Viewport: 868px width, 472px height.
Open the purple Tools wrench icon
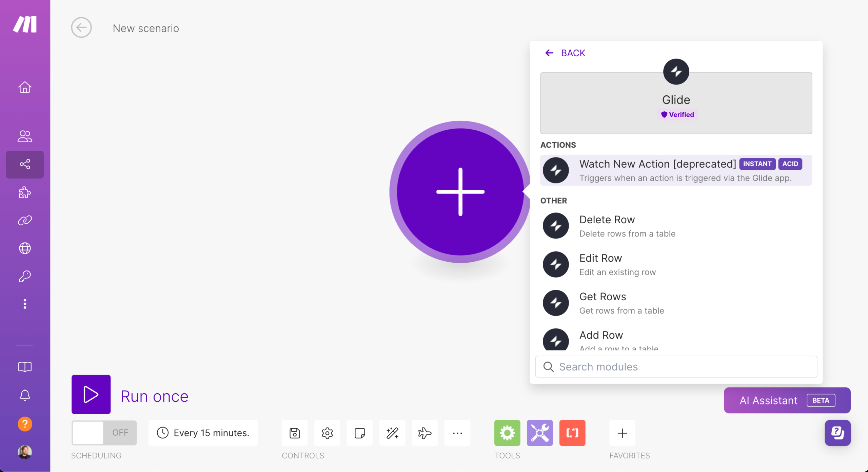(x=540, y=433)
